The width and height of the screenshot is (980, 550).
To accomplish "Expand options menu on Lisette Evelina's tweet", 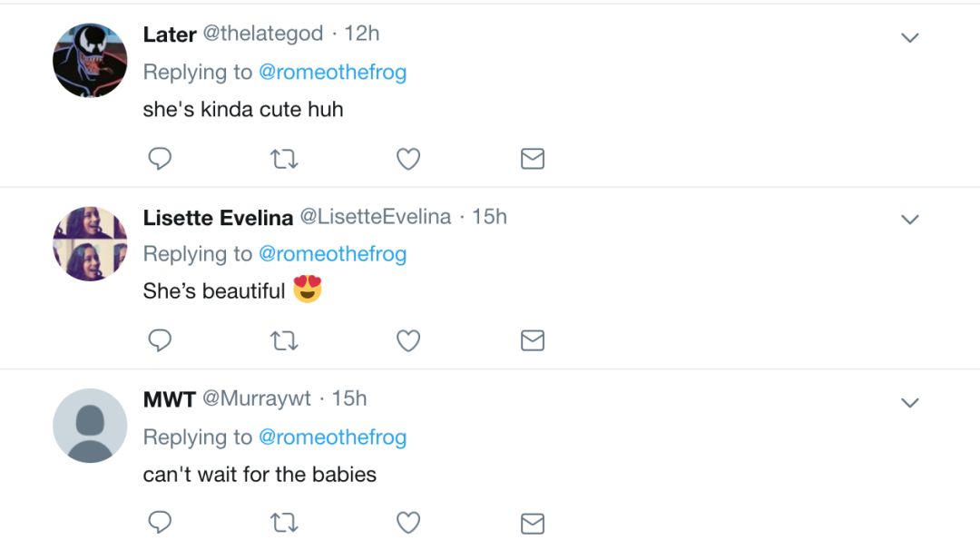I will [x=909, y=220].
